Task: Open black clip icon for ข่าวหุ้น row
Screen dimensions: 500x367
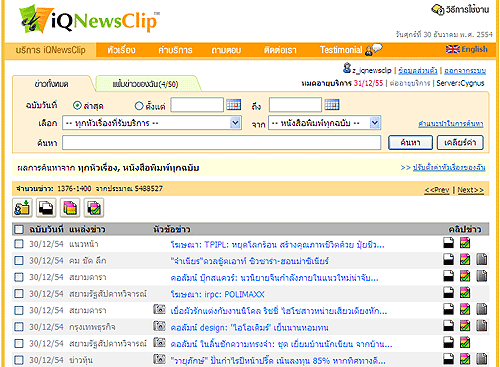Action: click(x=448, y=359)
